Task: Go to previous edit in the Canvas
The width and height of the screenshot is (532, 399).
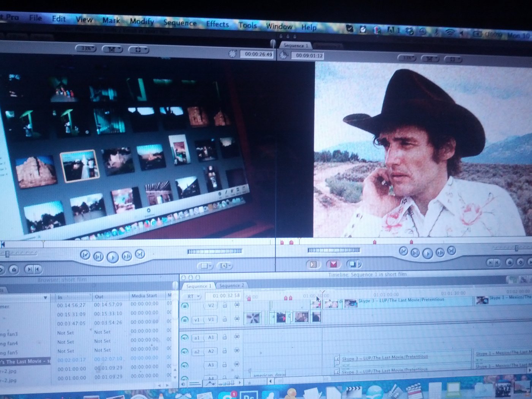Action: tap(404, 251)
